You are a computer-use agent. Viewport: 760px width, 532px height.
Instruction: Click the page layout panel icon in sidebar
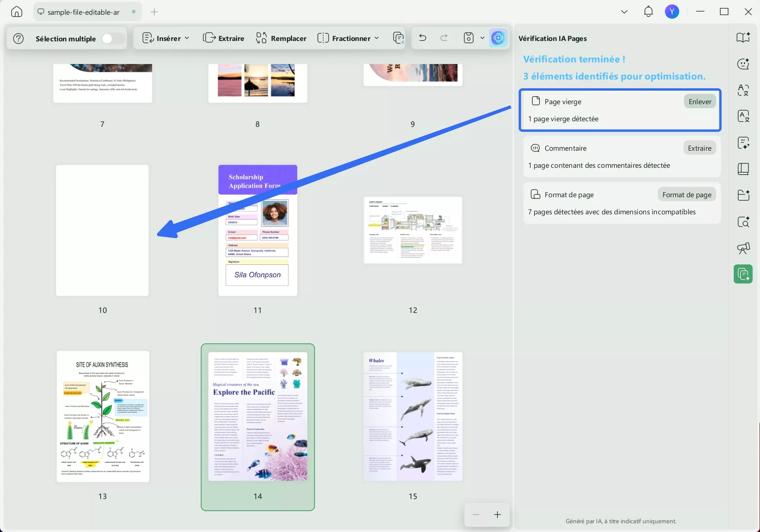743,169
